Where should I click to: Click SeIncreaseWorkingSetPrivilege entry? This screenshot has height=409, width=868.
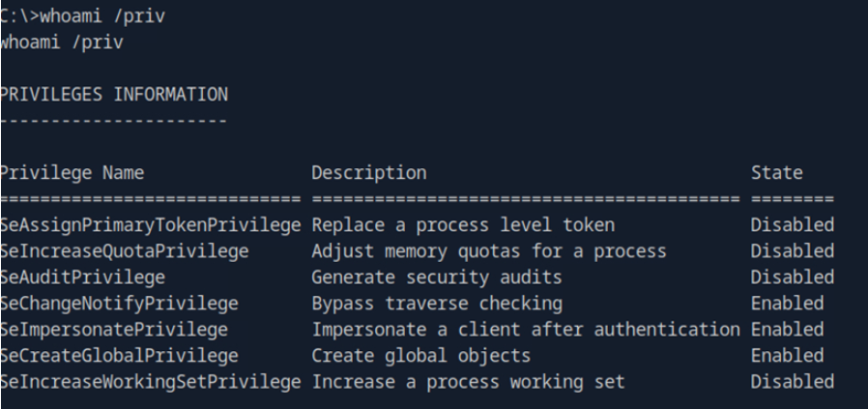(151, 382)
